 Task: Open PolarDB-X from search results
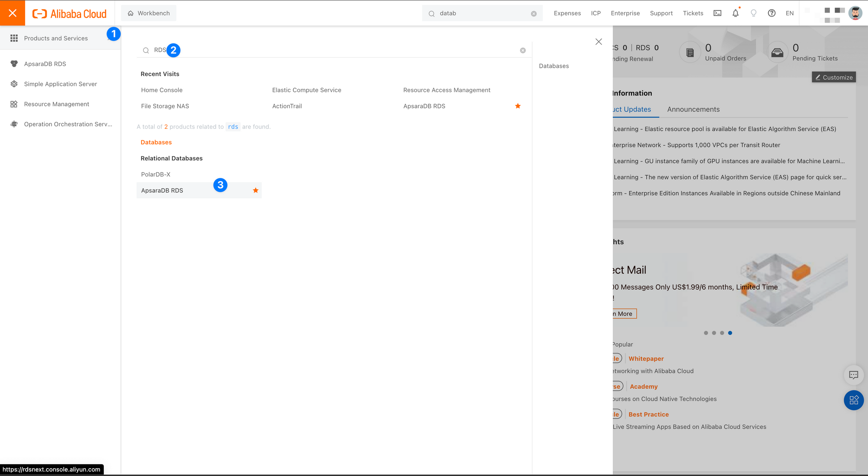(156, 174)
